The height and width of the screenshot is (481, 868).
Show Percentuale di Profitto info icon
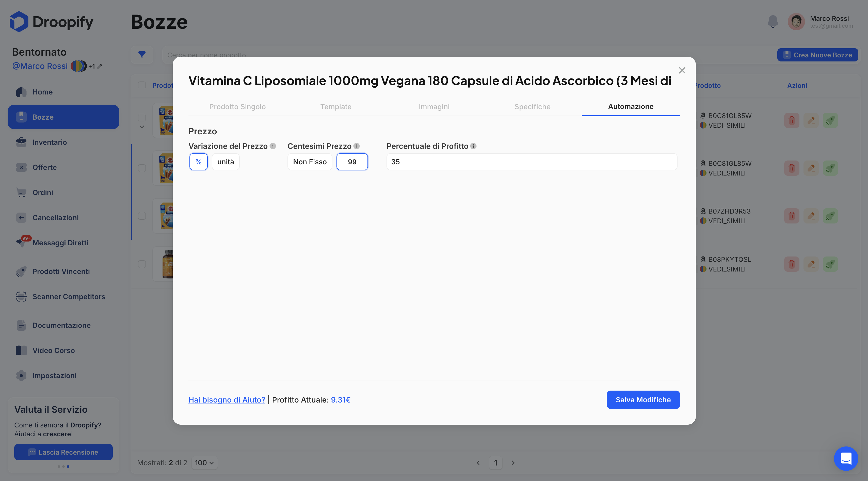(473, 146)
